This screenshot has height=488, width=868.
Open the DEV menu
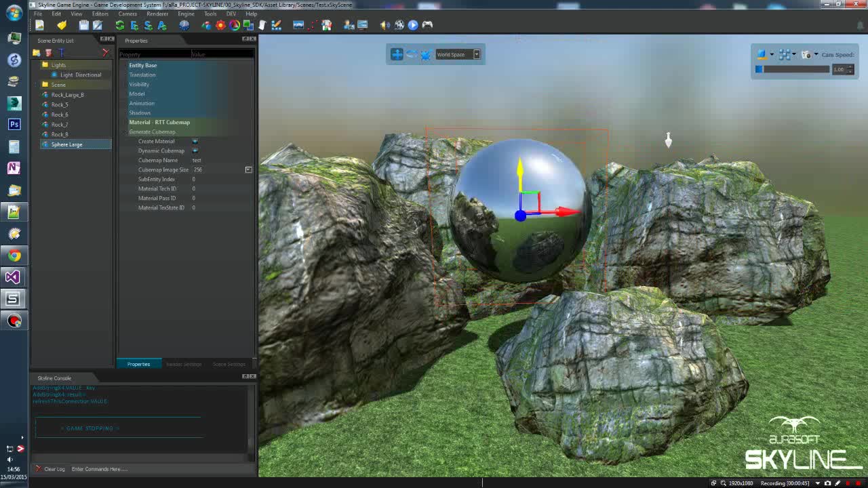[231, 14]
